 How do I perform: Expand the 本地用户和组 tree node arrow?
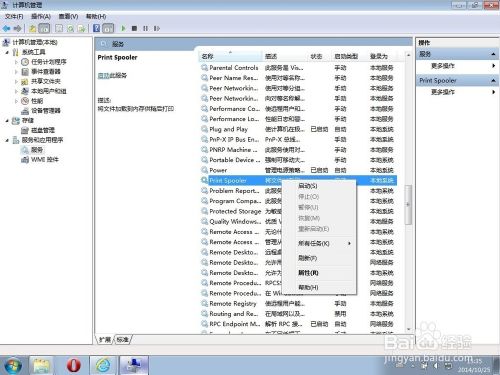click(x=16, y=91)
